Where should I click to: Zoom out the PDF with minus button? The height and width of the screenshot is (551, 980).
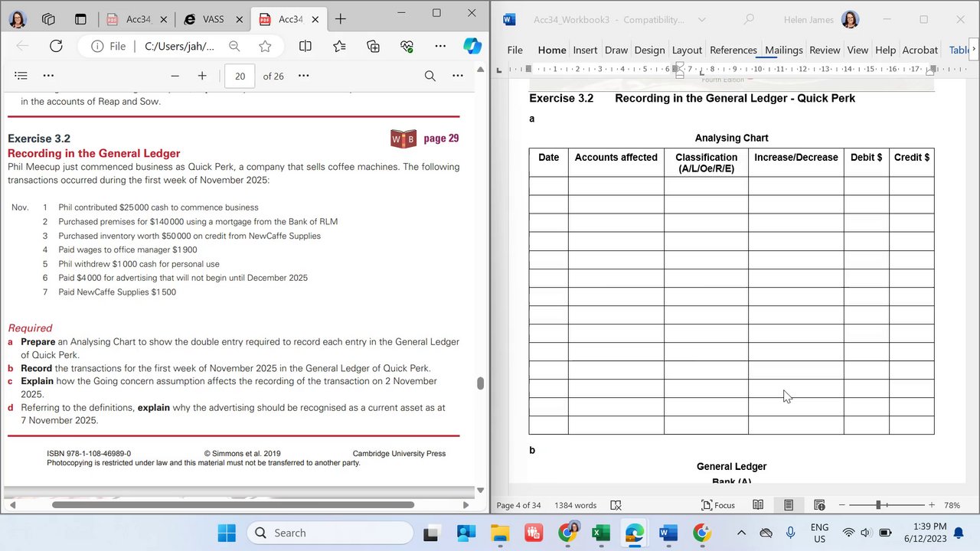[175, 76]
